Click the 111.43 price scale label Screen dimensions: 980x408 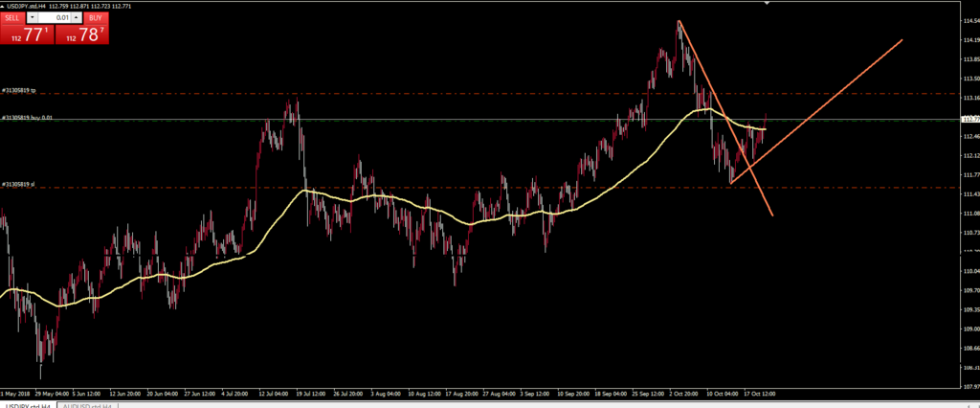click(x=971, y=194)
